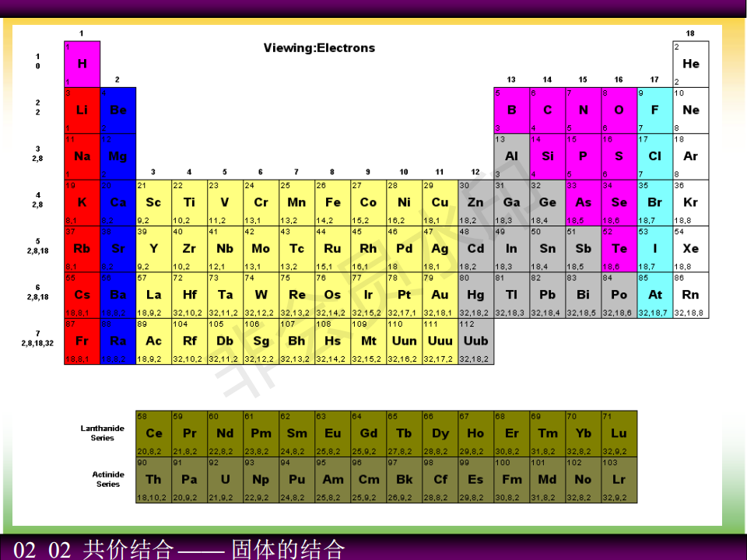Click the Viewing:Electrons title text
This screenshot has height=560, width=747.
(319, 48)
